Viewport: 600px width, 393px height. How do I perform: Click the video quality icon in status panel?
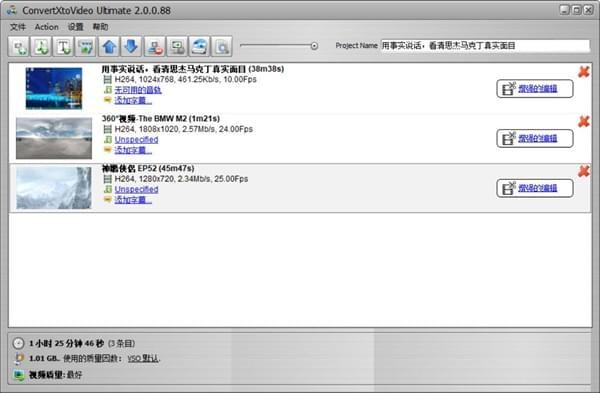point(19,375)
